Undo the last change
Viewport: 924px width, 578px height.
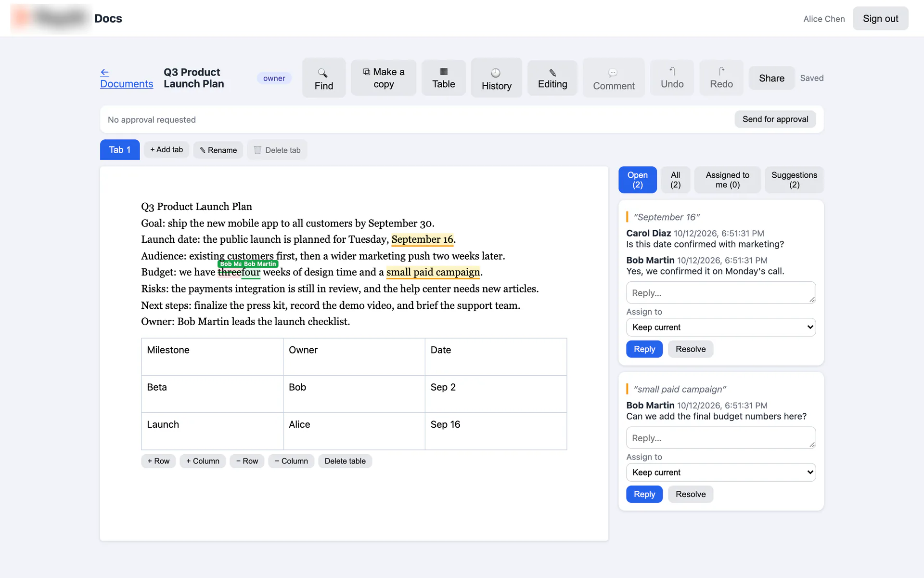(x=672, y=78)
